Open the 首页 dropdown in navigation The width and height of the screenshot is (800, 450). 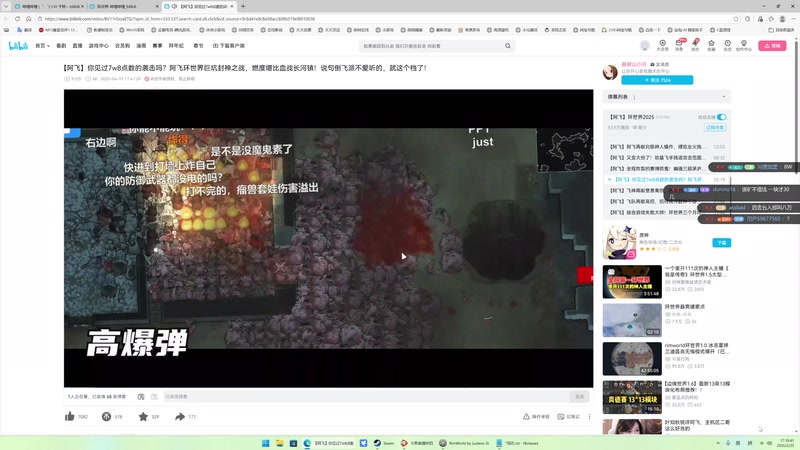coord(42,46)
